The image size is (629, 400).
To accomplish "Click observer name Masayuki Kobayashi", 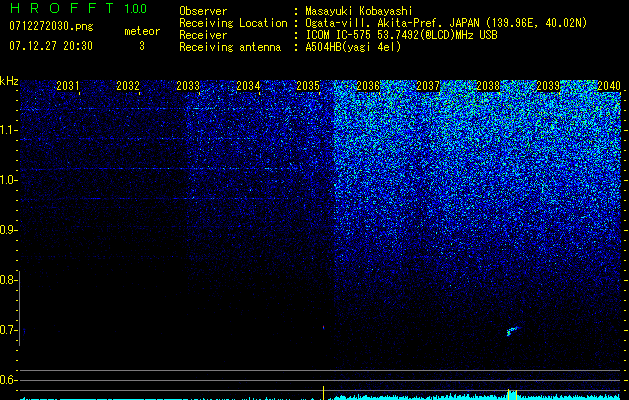I will pos(359,11).
